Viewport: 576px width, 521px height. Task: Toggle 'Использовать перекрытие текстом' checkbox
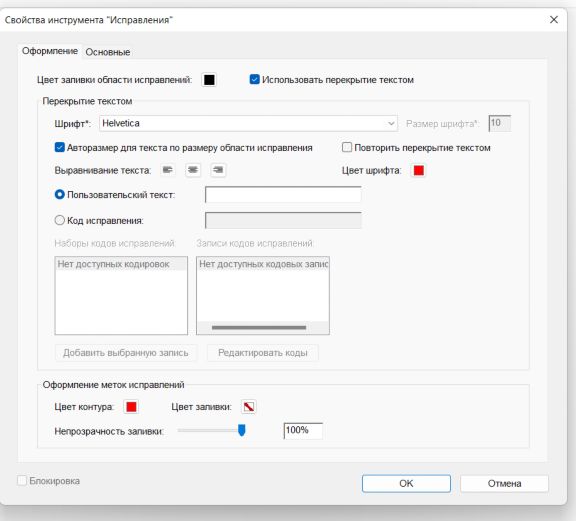(x=254, y=79)
